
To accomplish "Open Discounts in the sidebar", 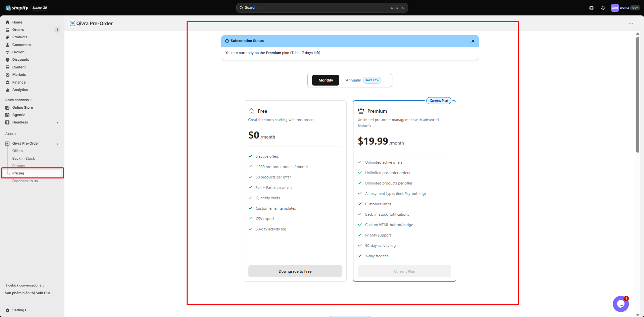I will (x=20, y=59).
